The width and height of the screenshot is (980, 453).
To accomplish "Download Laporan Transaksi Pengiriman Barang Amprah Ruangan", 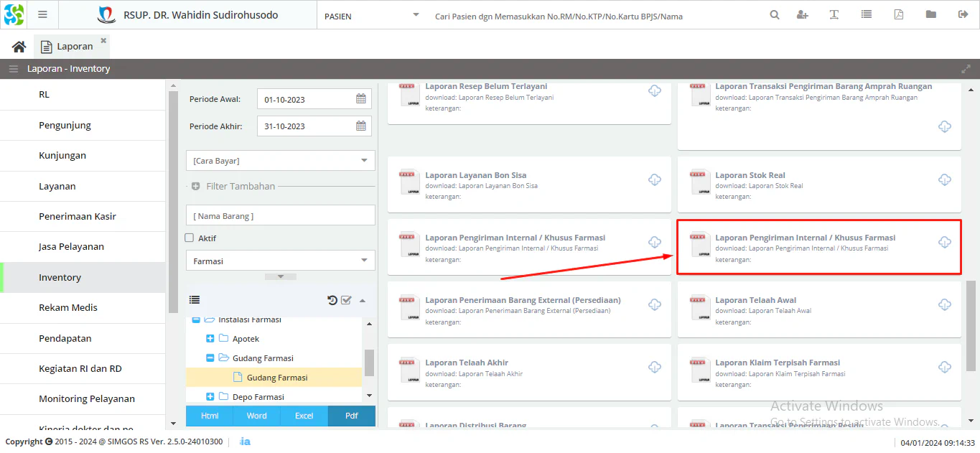I will point(945,126).
